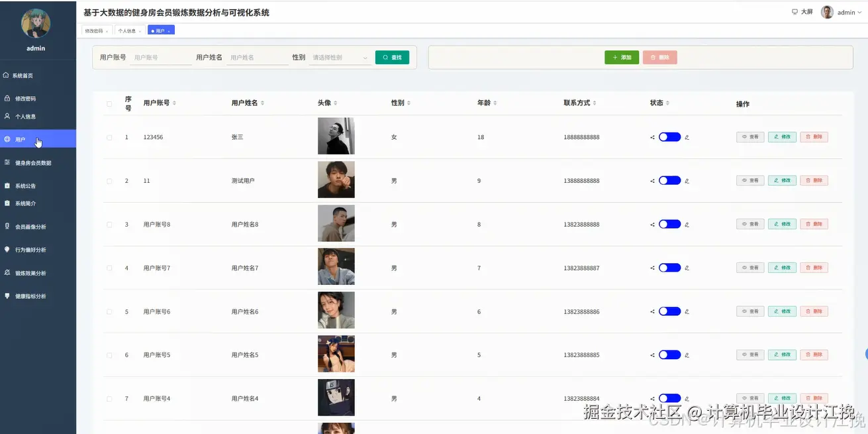Click the icon beside 系统简介

coord(7,203)
